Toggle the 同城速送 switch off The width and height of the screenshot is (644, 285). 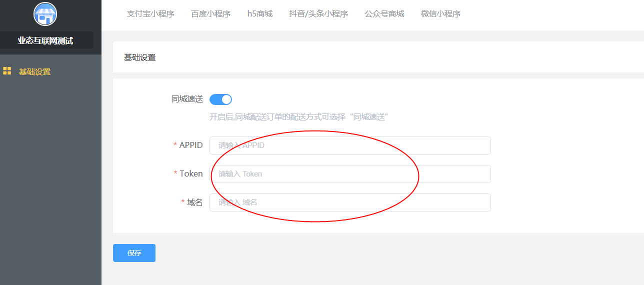click(x=220, y=99)
